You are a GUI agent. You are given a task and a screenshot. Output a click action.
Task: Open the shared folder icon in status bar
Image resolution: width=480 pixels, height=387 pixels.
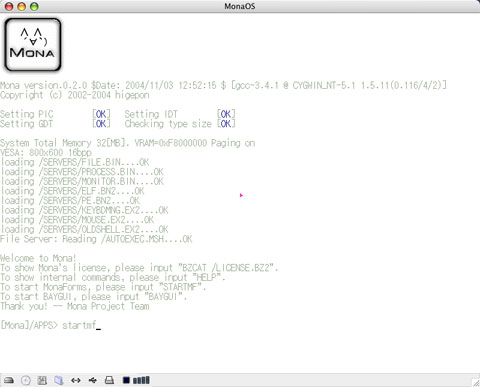[x=59, y=380]
